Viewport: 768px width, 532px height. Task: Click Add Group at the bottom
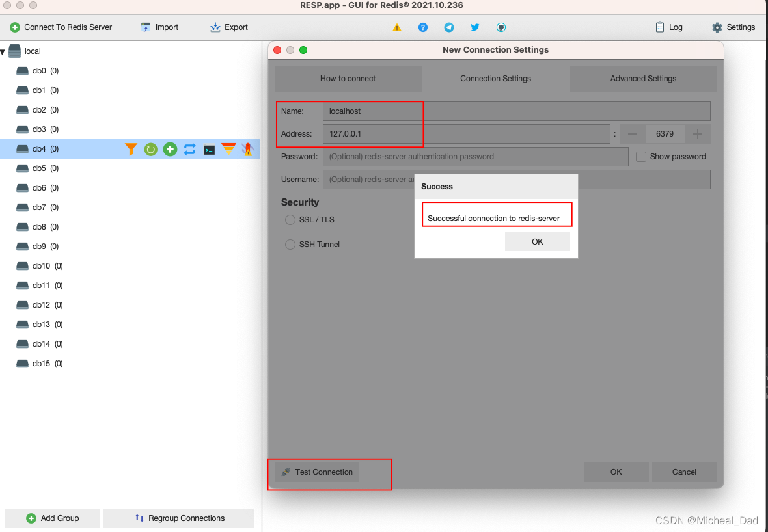pos(53,518)
